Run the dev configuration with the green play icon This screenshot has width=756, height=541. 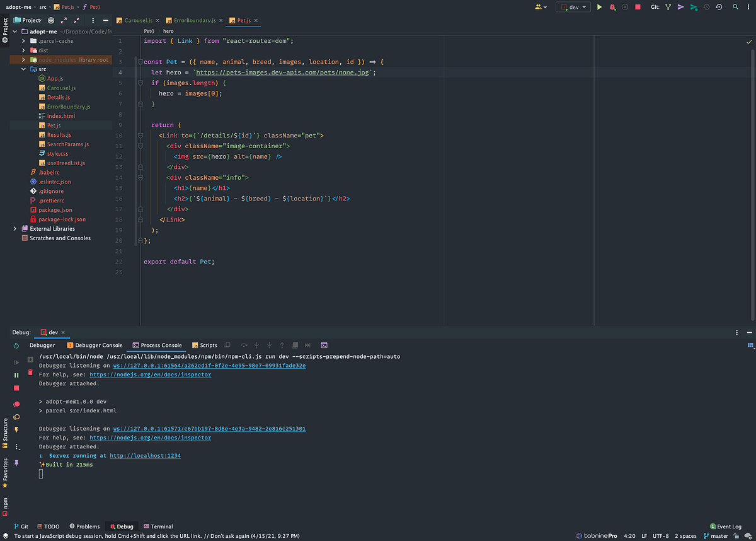click(x=600, y=7)
